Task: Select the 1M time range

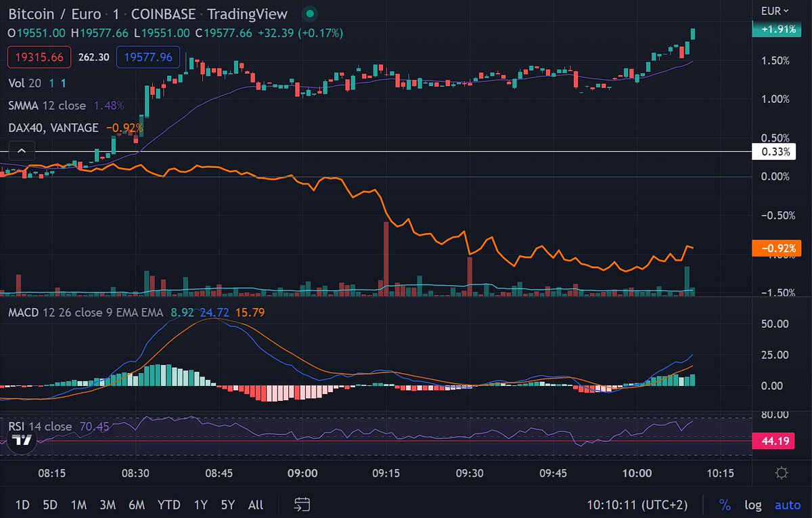Action: tap(78, 504)
